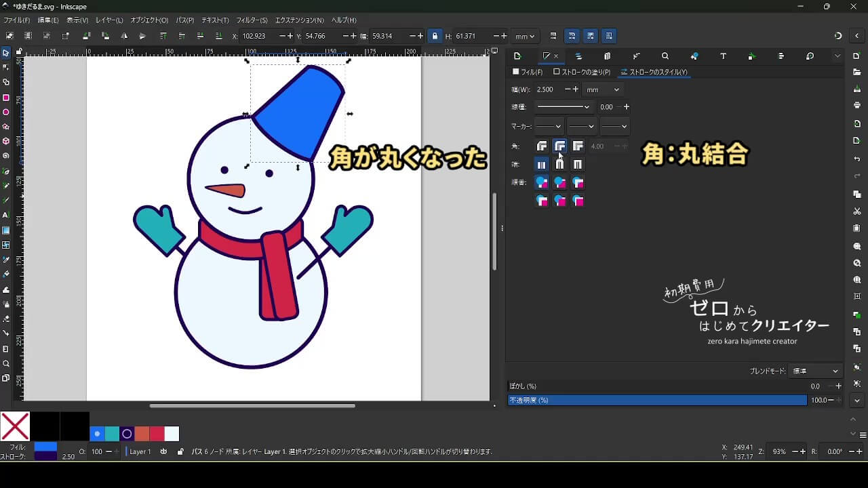Increase the stroke width with the plus button
This screenshot has width=868, height=488.
pyautogui.click(x=575, y=89)
